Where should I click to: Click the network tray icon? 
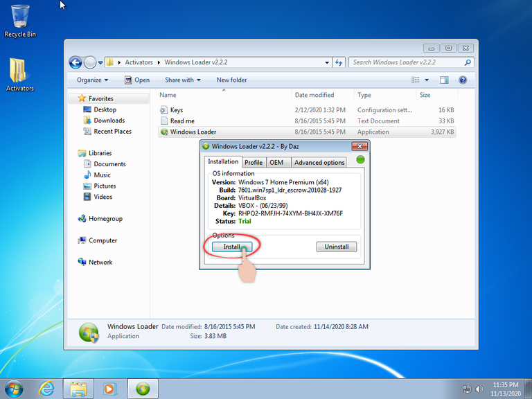(x=467, y=389)
